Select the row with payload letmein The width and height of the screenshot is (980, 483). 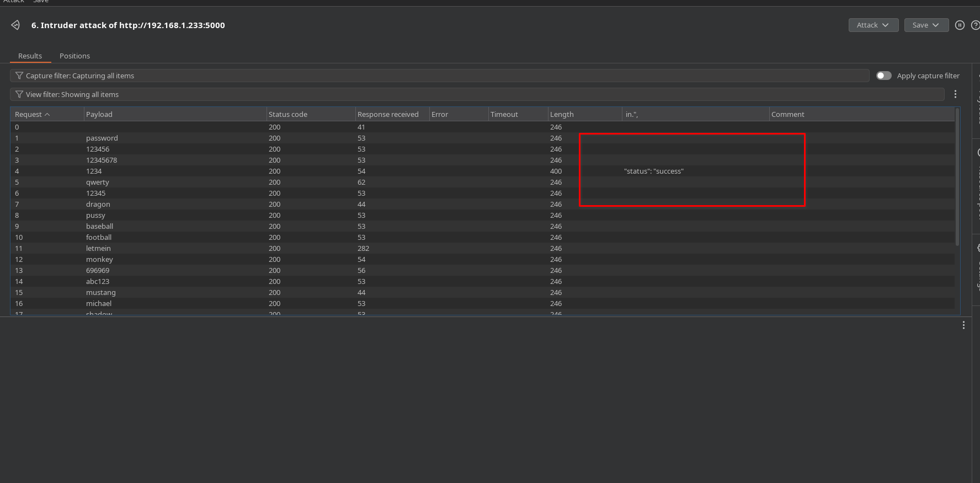coord(98,248)
